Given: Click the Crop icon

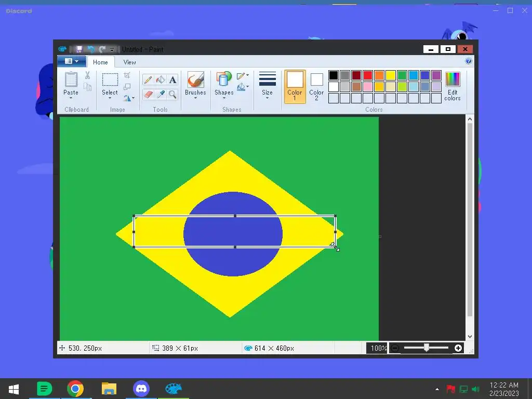Looking at the screenshot, I should pyautogui.click(x=127, y=75).
